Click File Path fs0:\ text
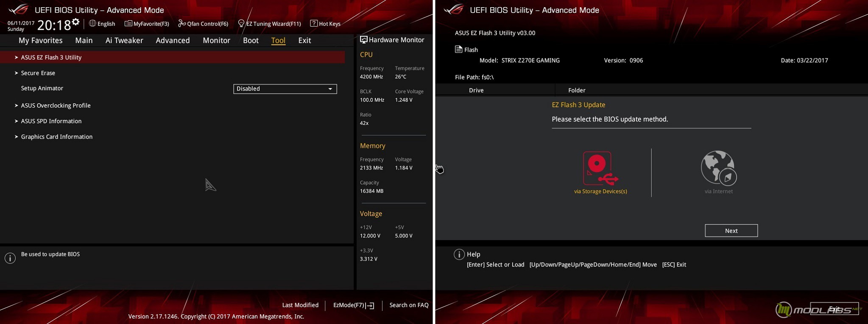Screen dimensions: 868x324 (x=474, y=77)
